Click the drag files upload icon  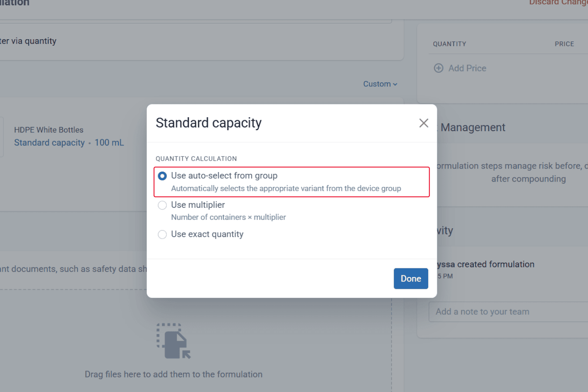(x=174, y=341)
